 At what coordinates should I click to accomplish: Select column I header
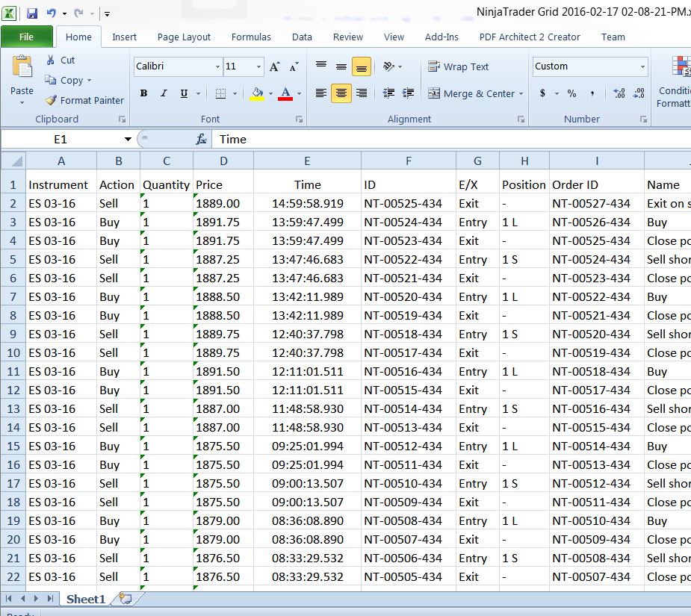(x=597, y=161)
